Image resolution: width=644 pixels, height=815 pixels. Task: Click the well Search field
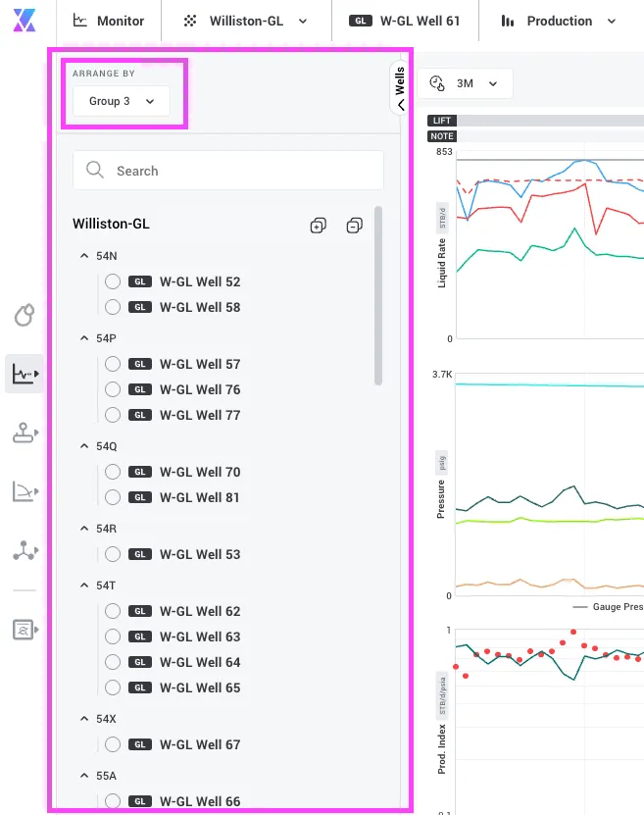[x=228, y=171]
